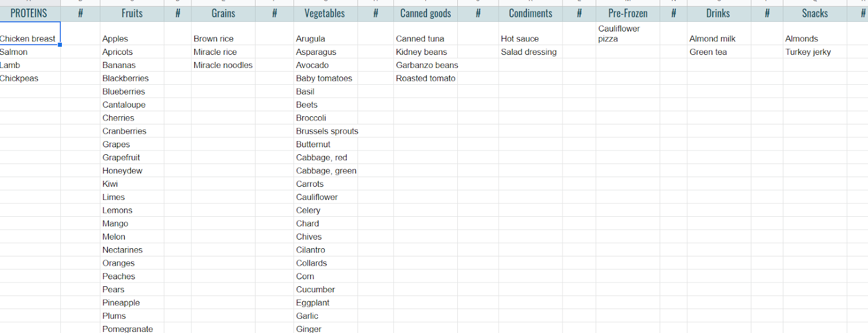Select the Canned goods header
868x333 pixels.
pyautogui.click(x=425, y=14)
